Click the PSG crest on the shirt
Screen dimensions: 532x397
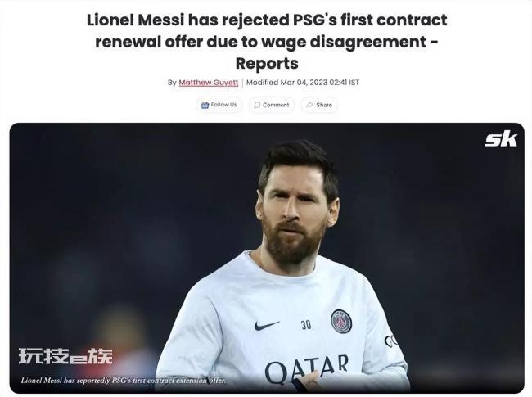coord(341,321)
